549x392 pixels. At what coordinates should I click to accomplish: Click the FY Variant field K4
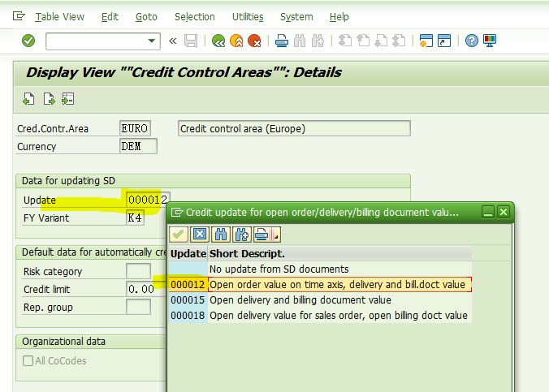135,218
